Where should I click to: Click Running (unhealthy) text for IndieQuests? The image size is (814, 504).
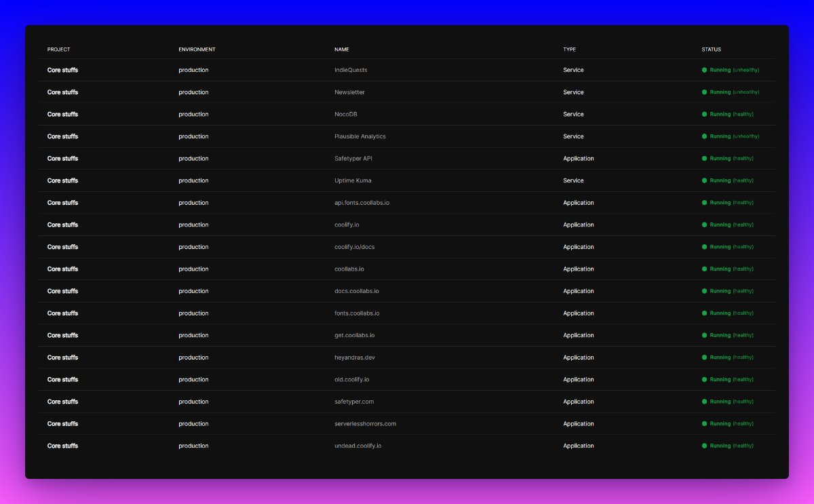pyautogui.click(x=735, y=70)
